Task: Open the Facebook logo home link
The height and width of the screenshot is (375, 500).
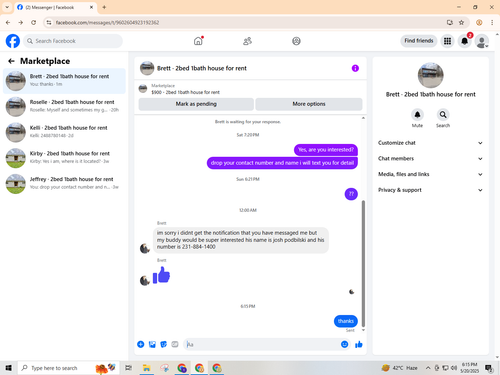Action: tap(13, 41)
